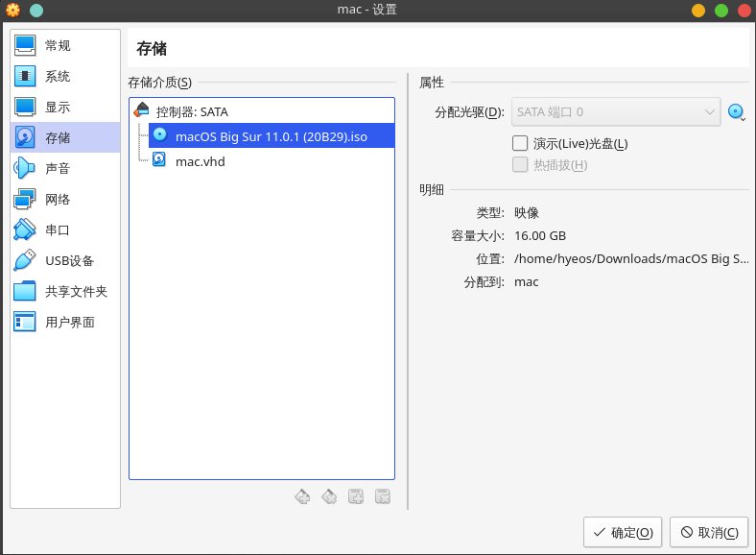Confirm settings with 确定(O) button
The width and height of the screenshot is (756, 555).
click(623, 532)
